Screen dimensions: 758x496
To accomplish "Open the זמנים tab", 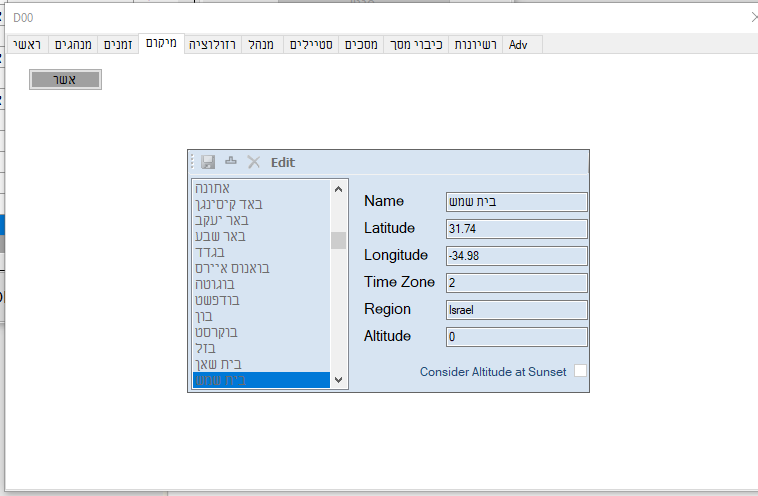I will [118, 45].
